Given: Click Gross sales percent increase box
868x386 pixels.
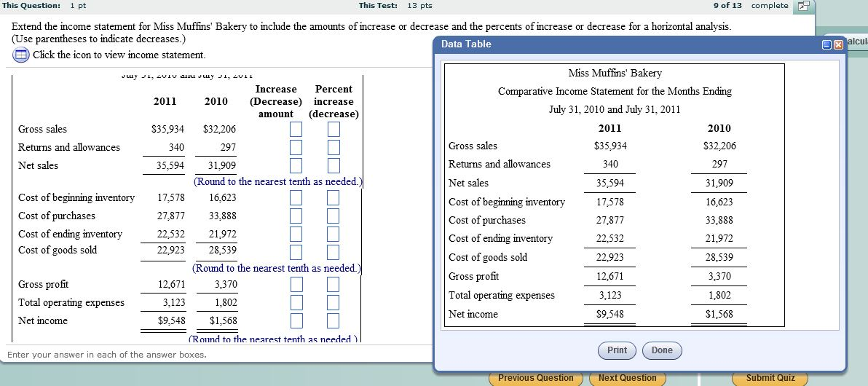Looking at the screenshot, I should (x=333, y=129).
